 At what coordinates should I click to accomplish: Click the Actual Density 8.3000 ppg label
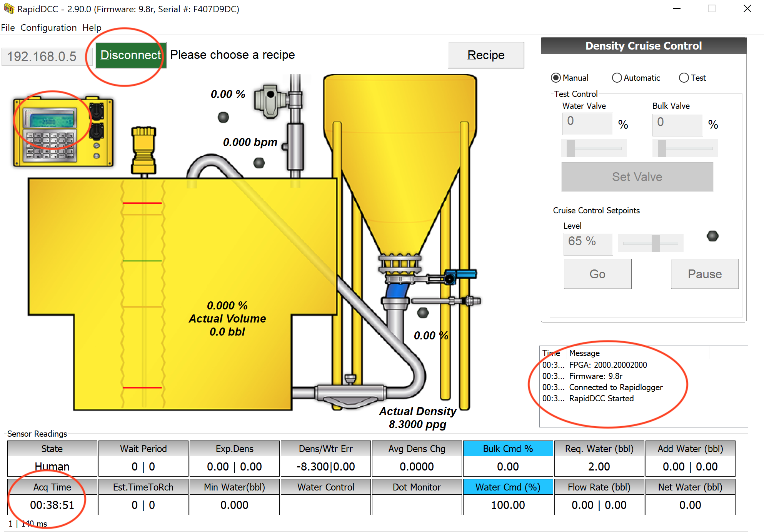tap(418, 418)
